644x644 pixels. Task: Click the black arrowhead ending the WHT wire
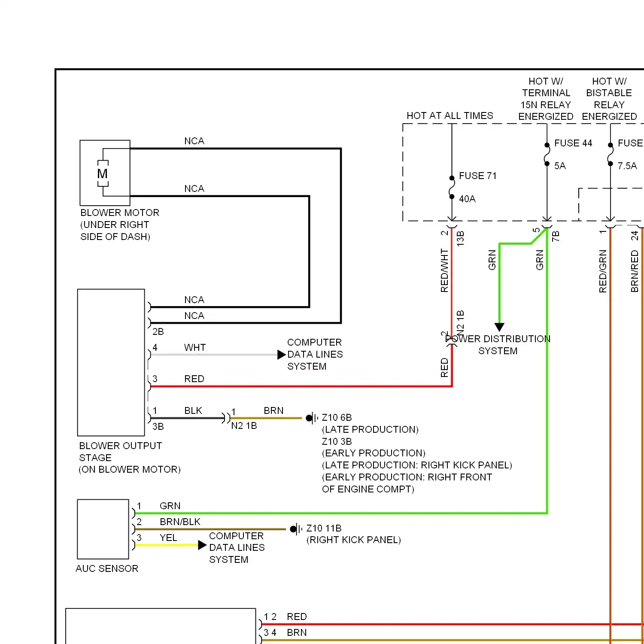click(282, 355)
